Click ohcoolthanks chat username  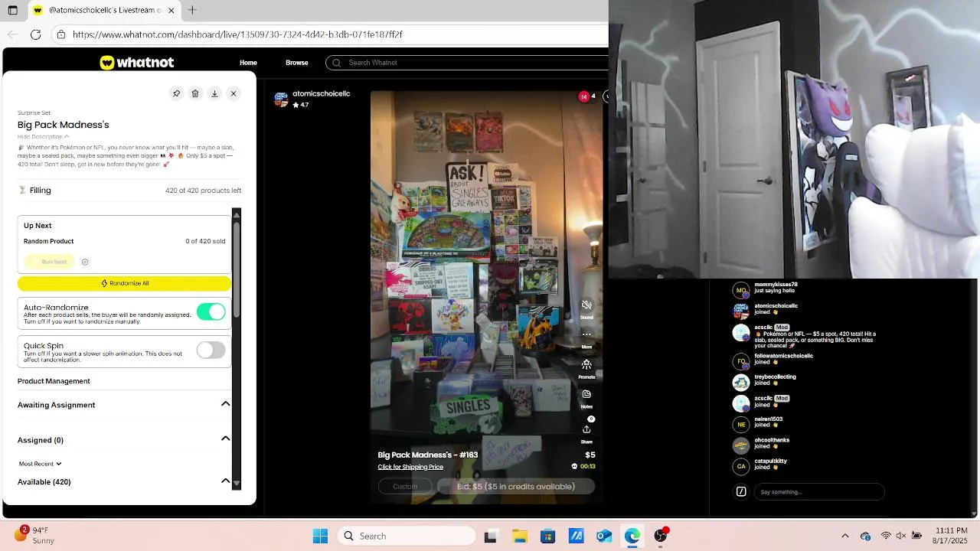point(772,440)
